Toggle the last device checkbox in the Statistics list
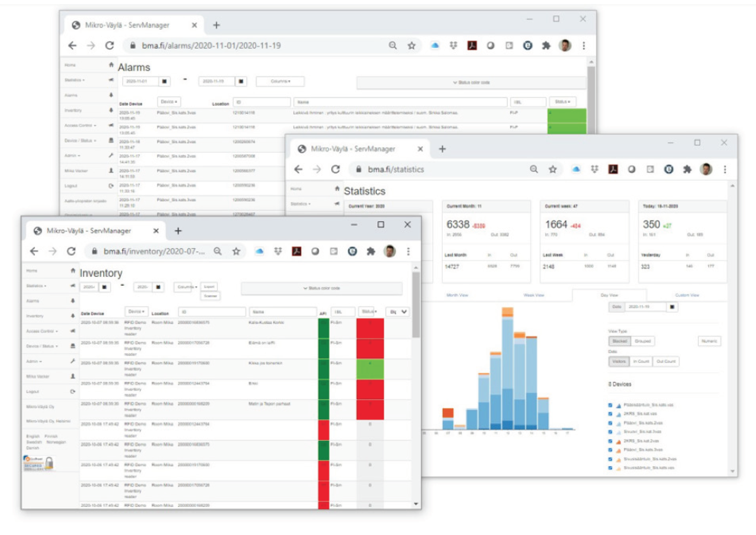The height and width of the screenshot is (535, 756). pyautogui.click(x=610, y=468)
